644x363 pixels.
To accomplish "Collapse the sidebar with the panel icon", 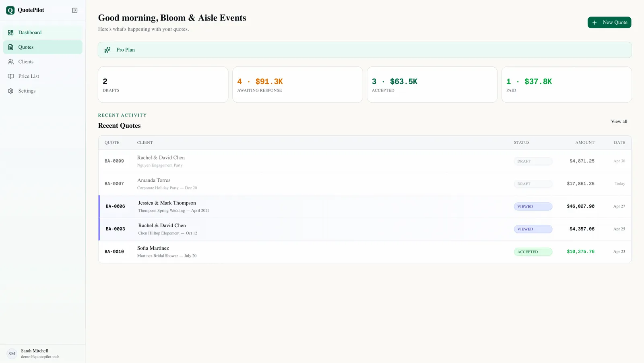I will [75, 10].
